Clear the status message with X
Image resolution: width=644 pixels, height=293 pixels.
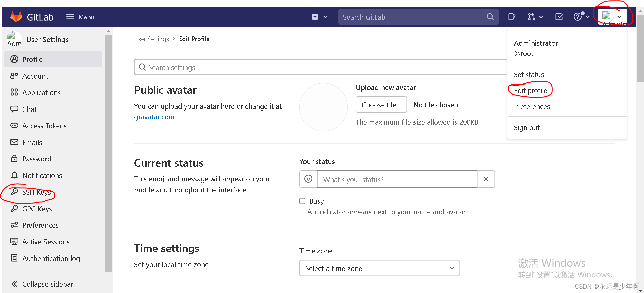coord(486,179)
